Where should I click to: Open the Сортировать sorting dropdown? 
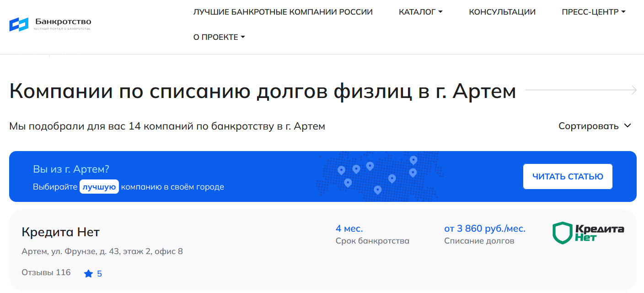595,126
